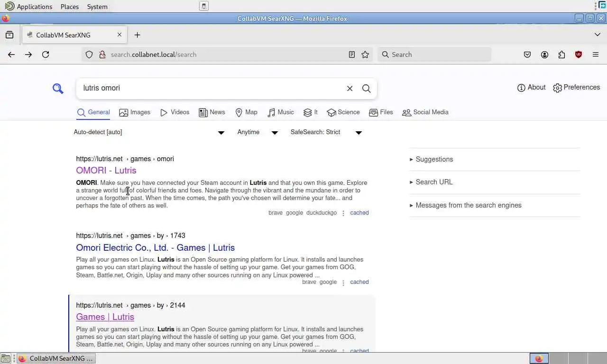Switch to Social Media category
This screenshot has width=607, height=364.
click(x=425, y=112)
